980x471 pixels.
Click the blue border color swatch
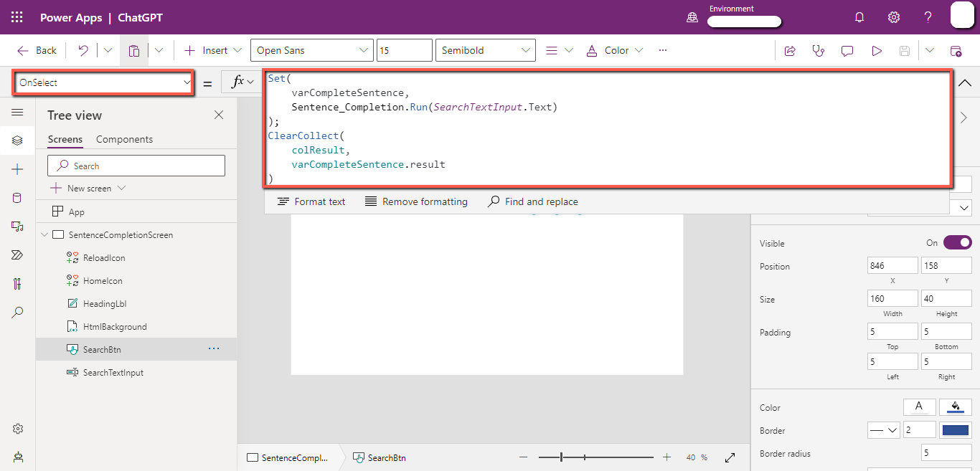coord(955,429)
